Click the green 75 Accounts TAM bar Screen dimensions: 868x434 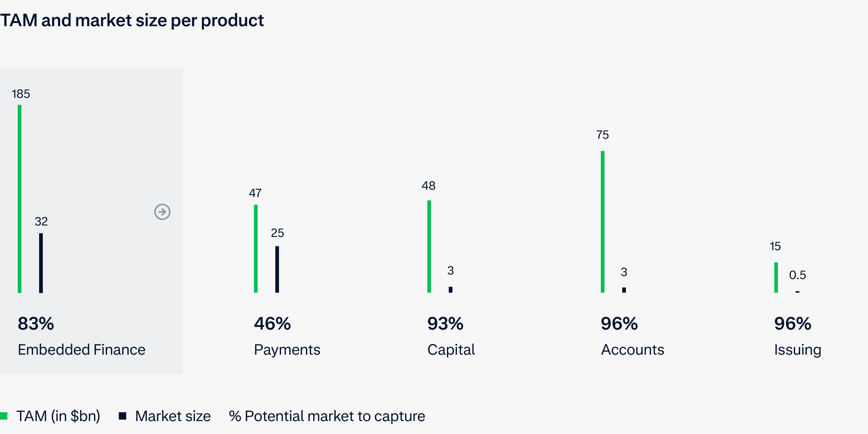pos(603,221)
